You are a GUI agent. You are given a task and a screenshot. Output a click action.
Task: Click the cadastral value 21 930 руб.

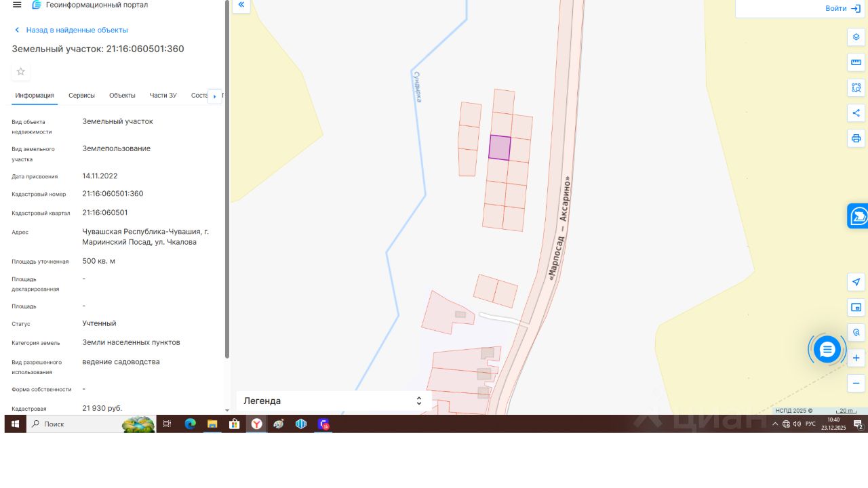(102, 408)
